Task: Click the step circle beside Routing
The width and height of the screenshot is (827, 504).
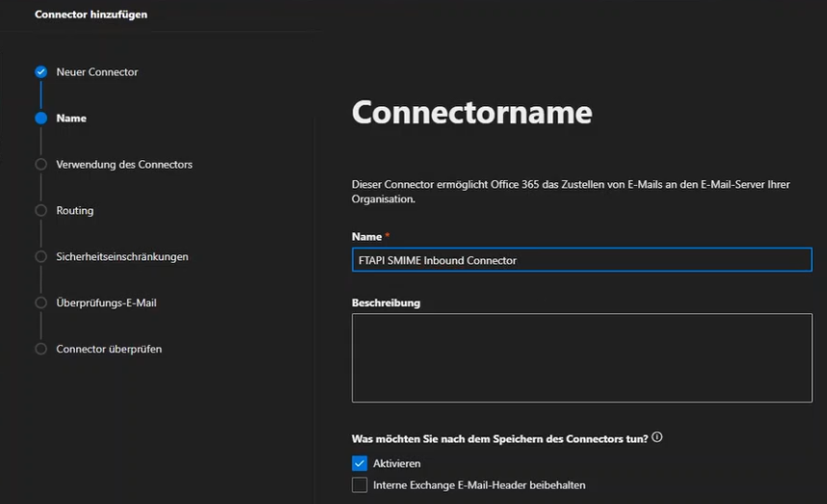Action: (x=40, y=210)
